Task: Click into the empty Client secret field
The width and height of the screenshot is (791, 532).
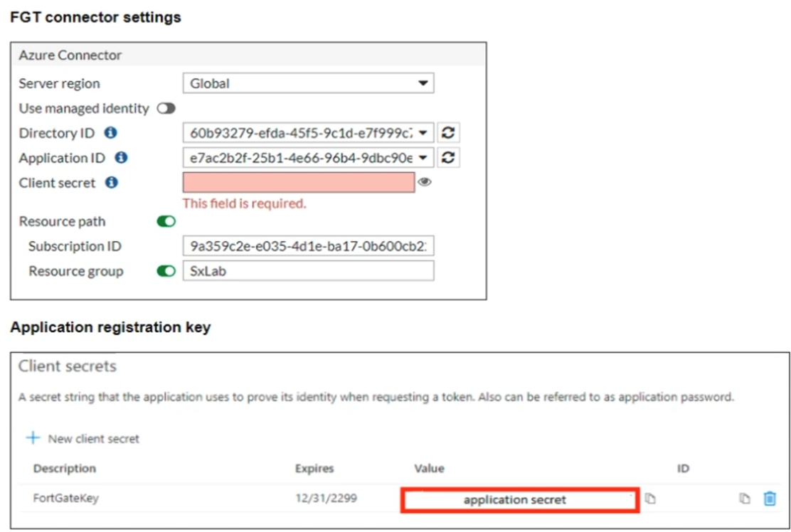Action: [299, 183]
